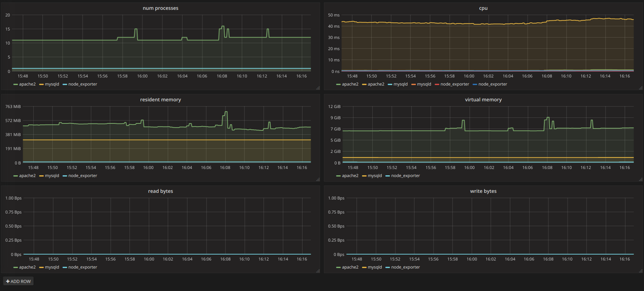Click the cpu panel resize corner icon
Image resolution: width=644 pixels, height=291 pixels.
(640, 88)
